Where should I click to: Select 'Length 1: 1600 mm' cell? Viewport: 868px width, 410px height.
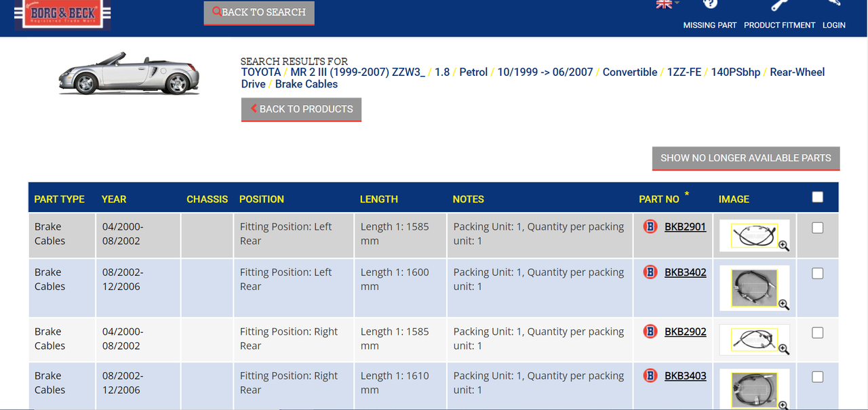click(x=395, y=279)
